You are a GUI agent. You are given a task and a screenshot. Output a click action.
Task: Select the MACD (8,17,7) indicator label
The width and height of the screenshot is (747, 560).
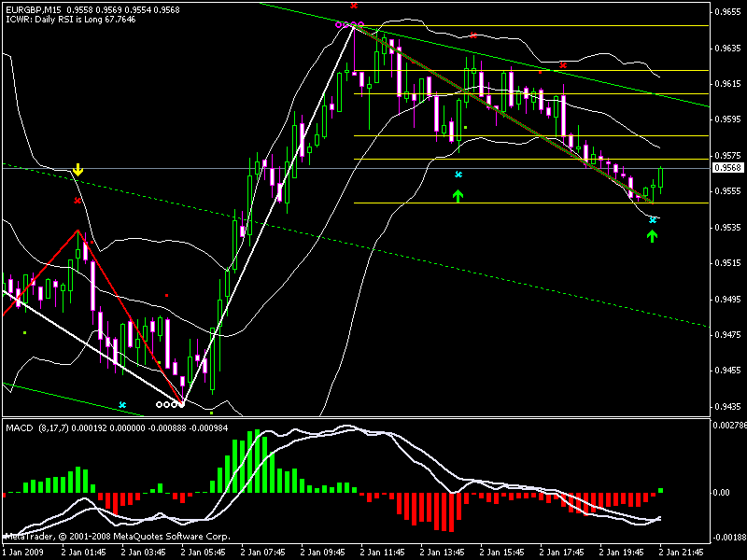[45, 427]
